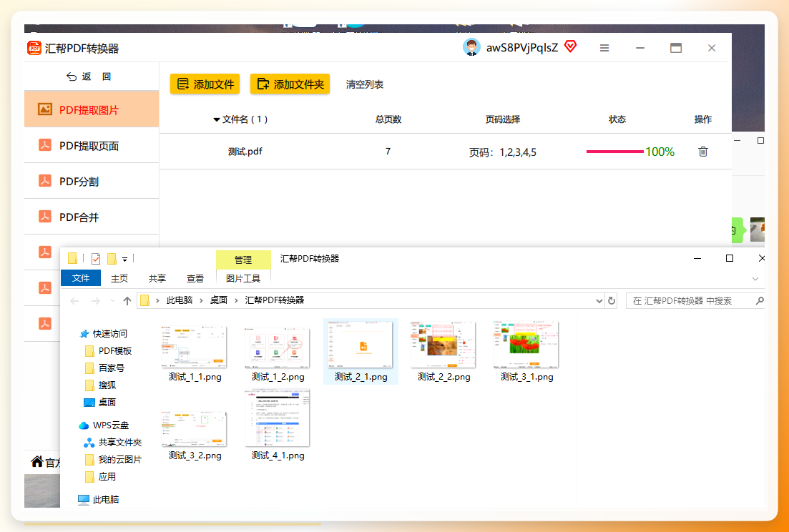Select 此电脑 in Explorer navigation pane
The height and width of the screenshot is (532, 789).
(99, 499)
